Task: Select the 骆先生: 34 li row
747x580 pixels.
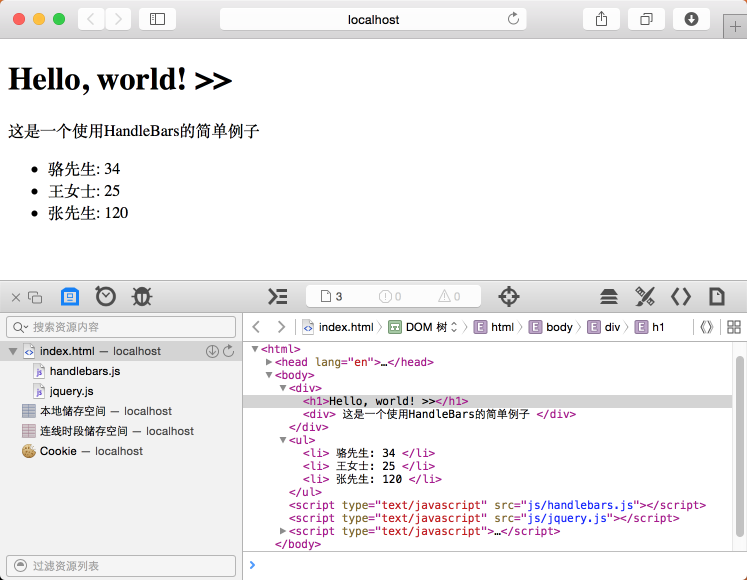Action: (369, 453)
